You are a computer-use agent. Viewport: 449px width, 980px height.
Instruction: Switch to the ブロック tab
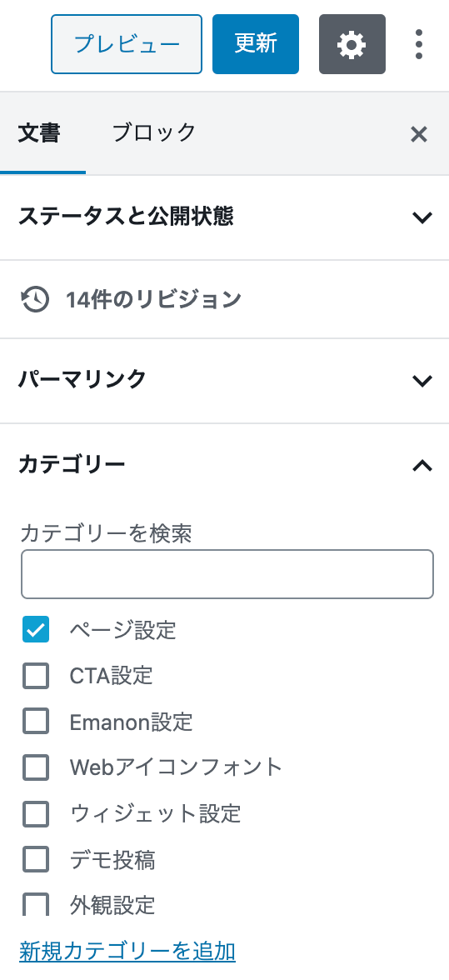click(153, 133)
